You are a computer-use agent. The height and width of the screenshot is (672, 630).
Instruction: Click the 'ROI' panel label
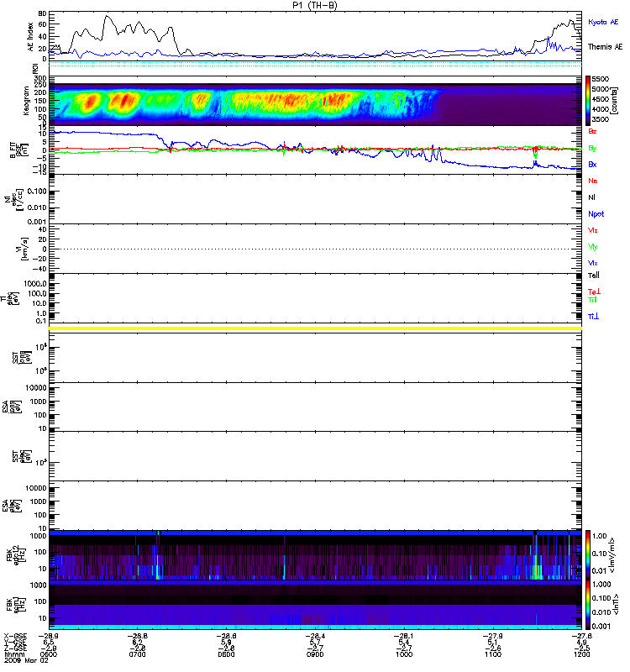point(36,68)
